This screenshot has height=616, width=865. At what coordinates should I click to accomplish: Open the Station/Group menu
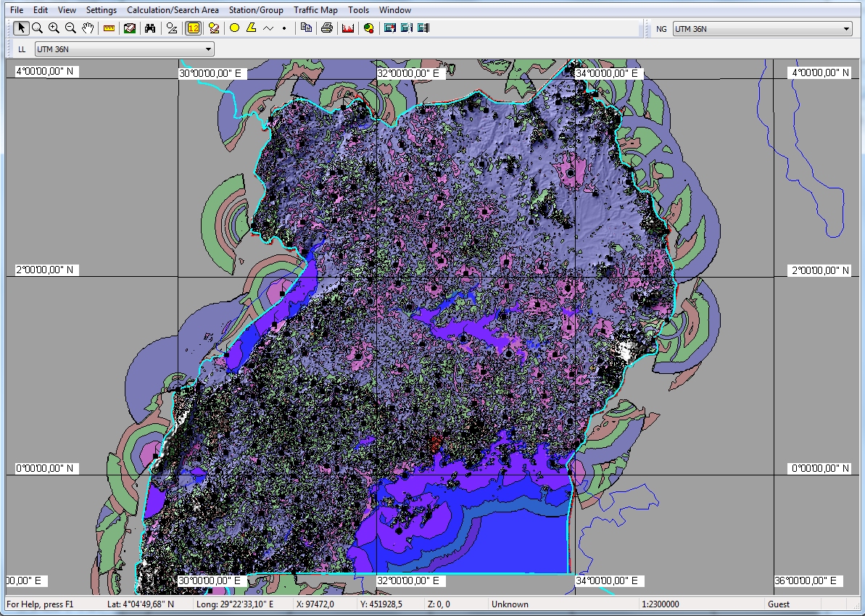click(256, 10)
